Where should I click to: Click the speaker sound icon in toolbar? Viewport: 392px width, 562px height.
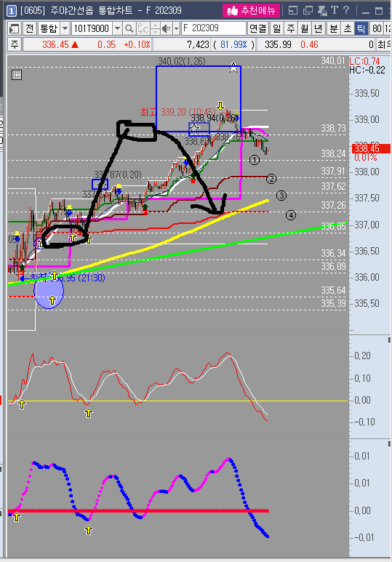coord(166,28)
